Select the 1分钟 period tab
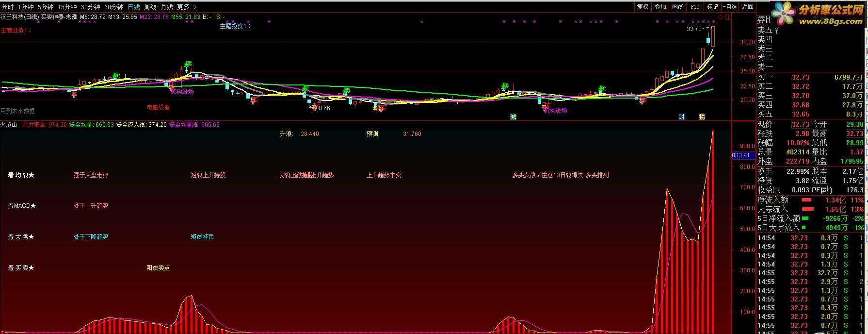This screenshot has height=334, width=868. [x=26, y=7]
